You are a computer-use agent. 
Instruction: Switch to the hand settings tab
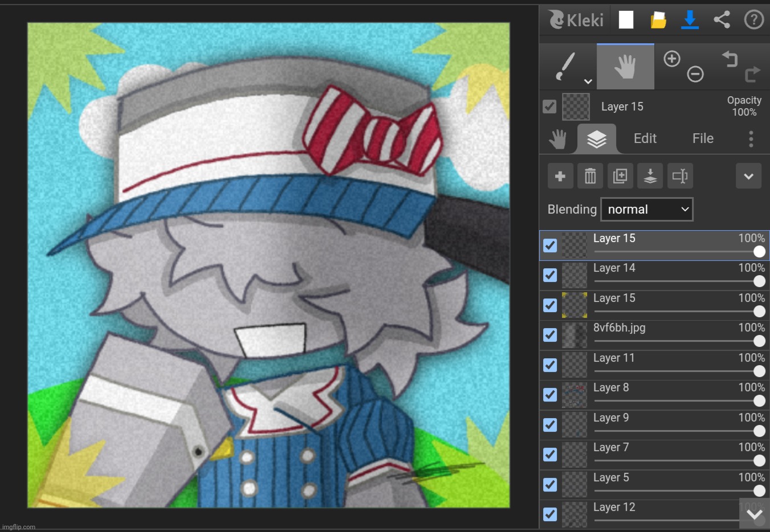point(558,138)
